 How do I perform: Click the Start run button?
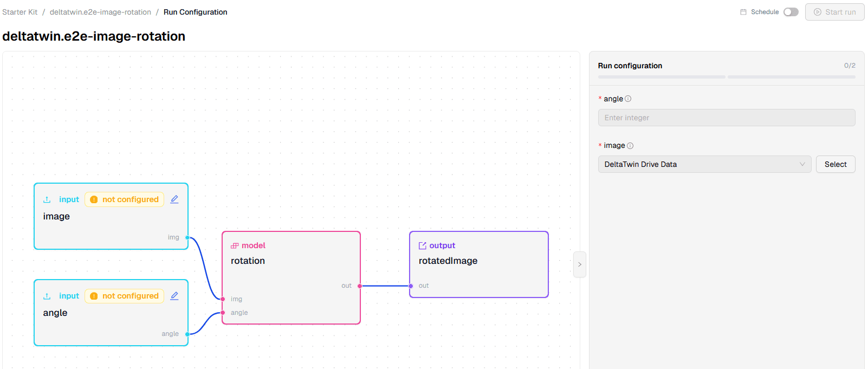tap(834, 12)
